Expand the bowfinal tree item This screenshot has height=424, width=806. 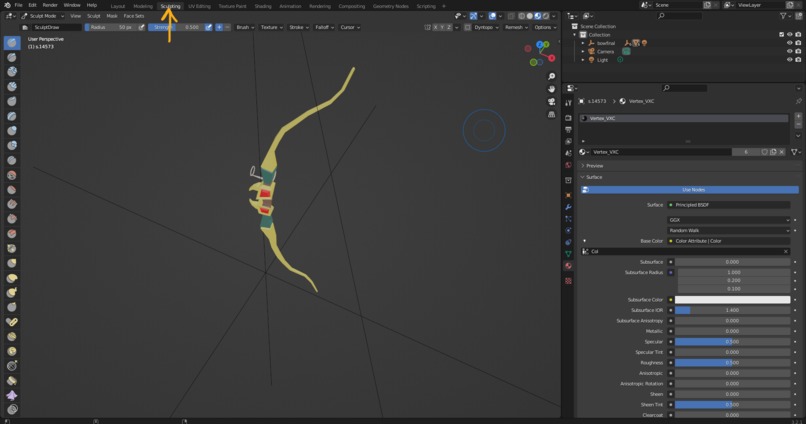583,43
